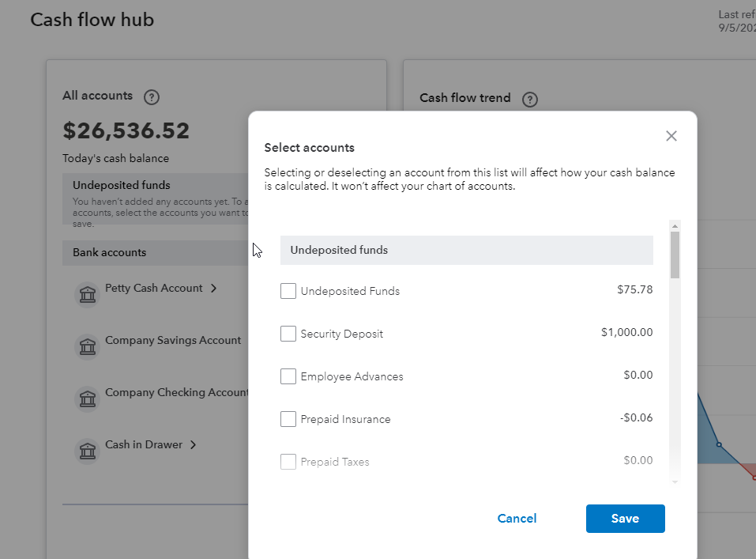Tick the Prepaid Insurance checkbox

288,419
